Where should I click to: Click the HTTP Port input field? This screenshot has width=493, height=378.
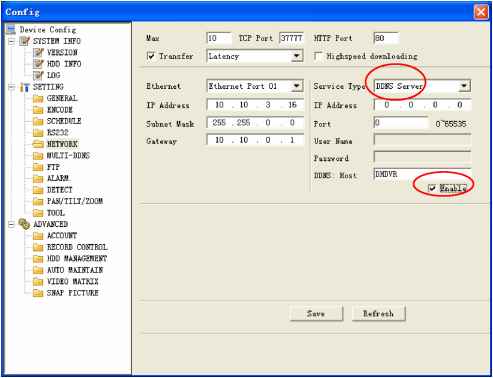click(x=386, y=38)
